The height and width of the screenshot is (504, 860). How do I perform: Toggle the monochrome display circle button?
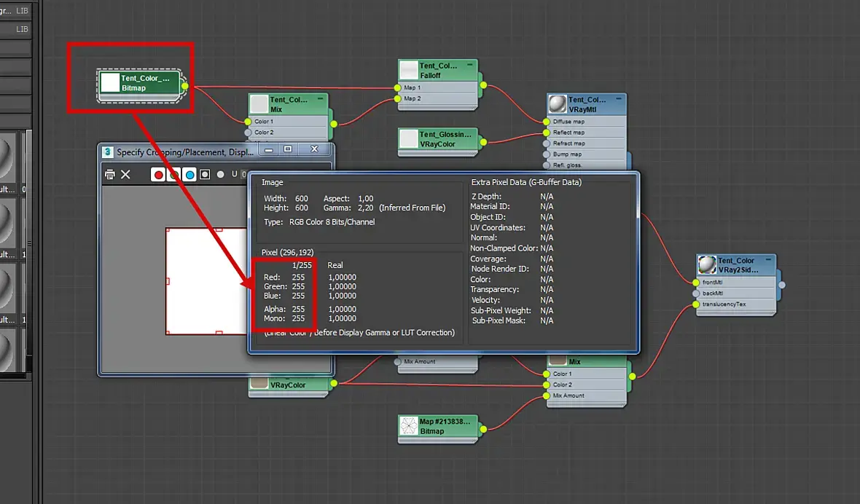coord(221,174)
